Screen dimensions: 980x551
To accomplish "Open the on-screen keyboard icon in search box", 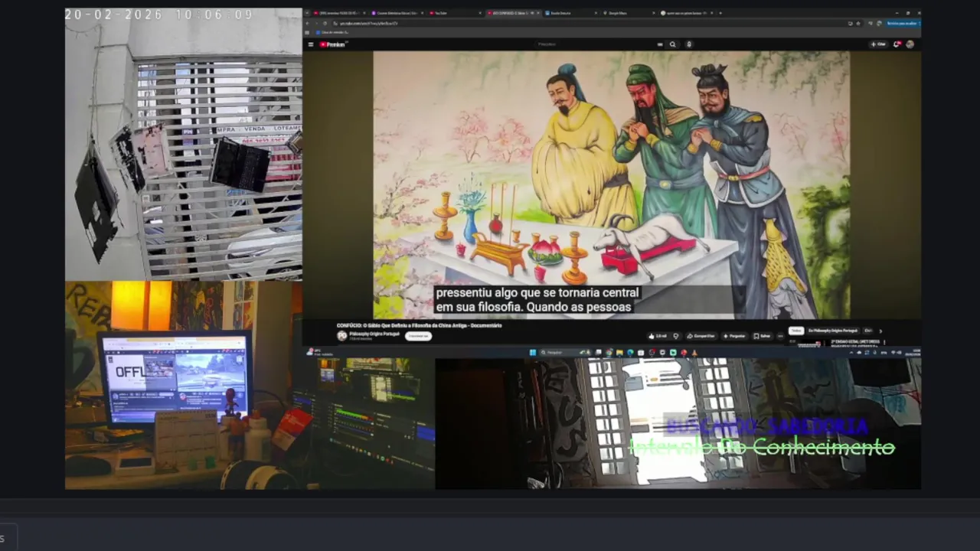I will point(660,44).
